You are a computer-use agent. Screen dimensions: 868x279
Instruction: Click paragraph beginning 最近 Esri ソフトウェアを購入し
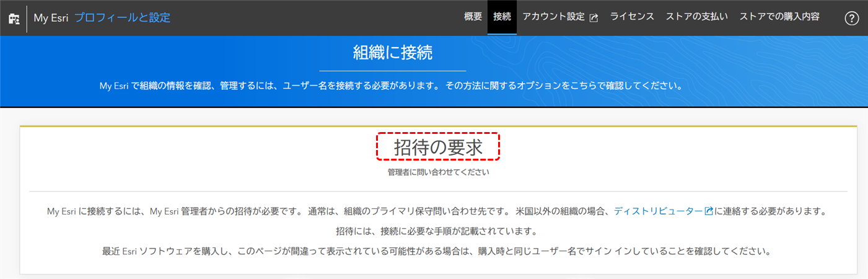coord(437,252)
